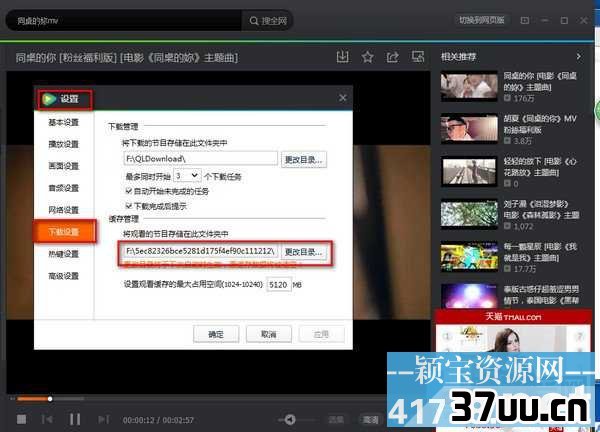Click the 5120 MB cache size field

coord(279,285)
